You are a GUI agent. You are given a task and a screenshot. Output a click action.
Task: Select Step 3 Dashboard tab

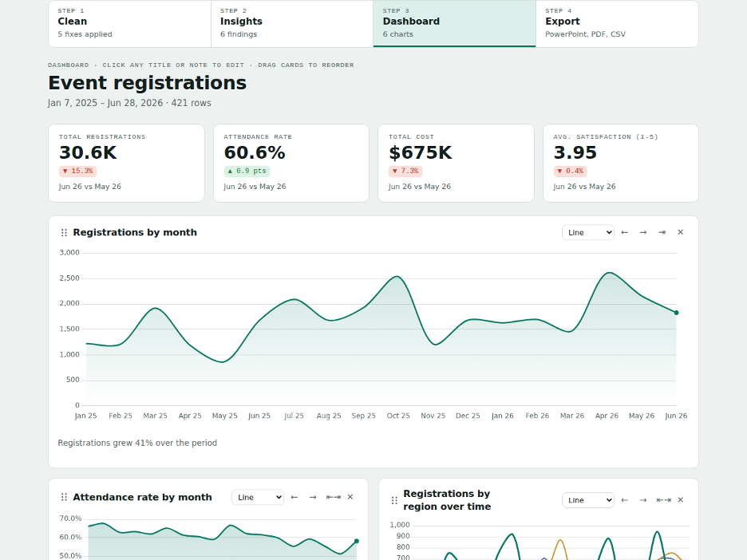click(x=454, y=23)
